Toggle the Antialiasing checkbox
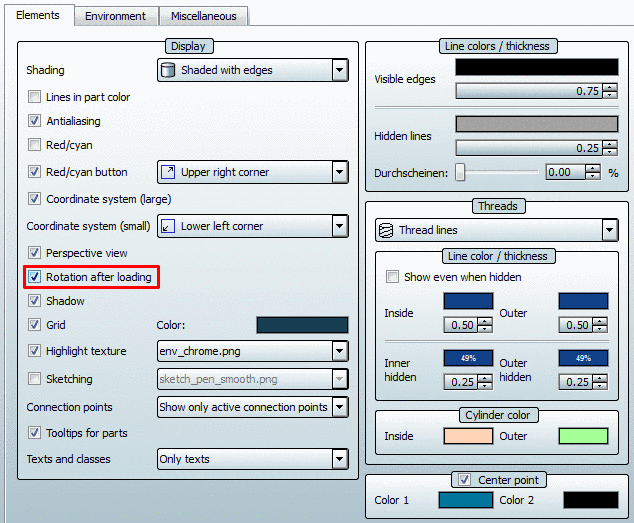 click(x=34, y=121)
